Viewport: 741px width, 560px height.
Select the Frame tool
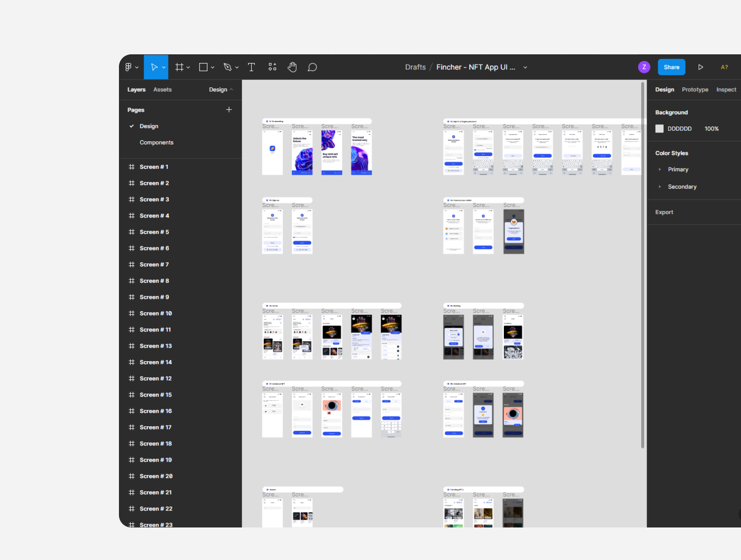click(179, 67)
